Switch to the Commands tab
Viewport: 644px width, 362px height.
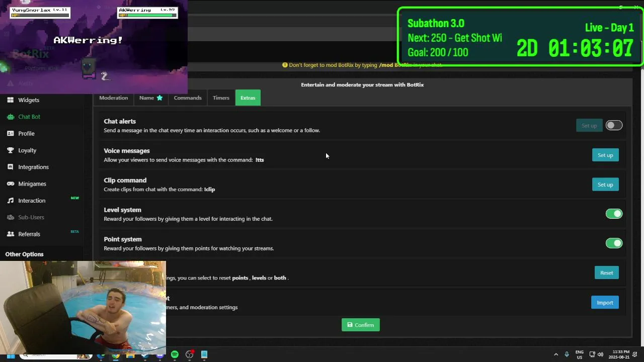tap(188, 98)
